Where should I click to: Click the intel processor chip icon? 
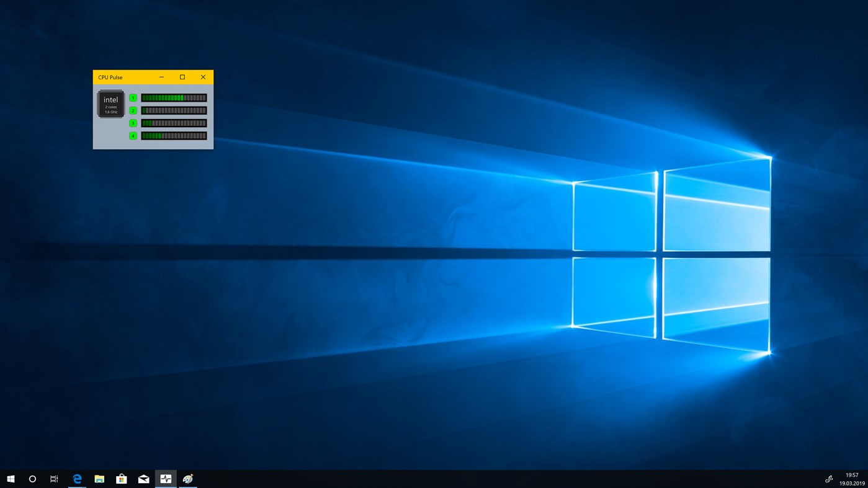click(110, 102)
